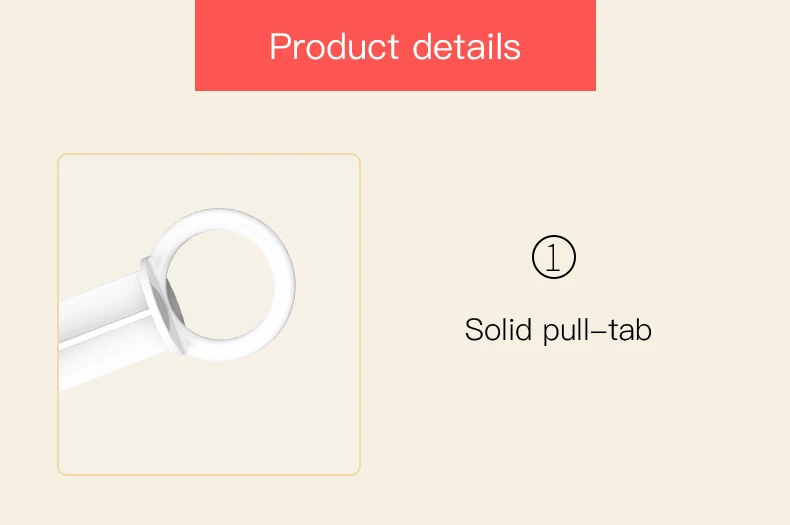The image size is (790, 525).
Task: Open the framed pull-tab product image
Action: click(x=209, y=314)
